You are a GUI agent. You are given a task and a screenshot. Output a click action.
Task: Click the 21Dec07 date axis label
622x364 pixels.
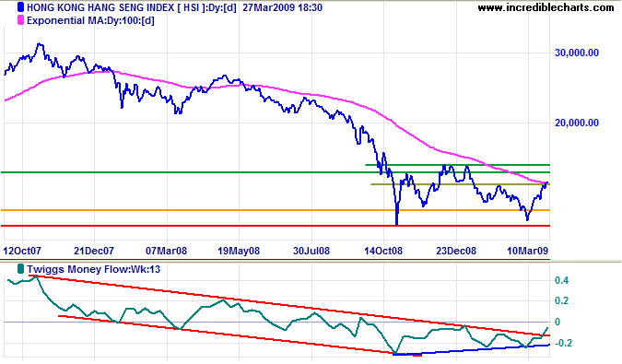click(94, 251)
